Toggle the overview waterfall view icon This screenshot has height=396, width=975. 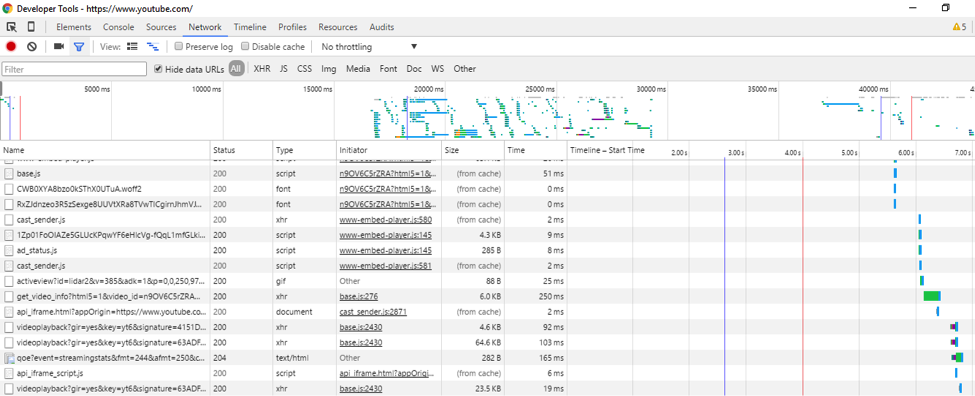(x=152, y=47)
